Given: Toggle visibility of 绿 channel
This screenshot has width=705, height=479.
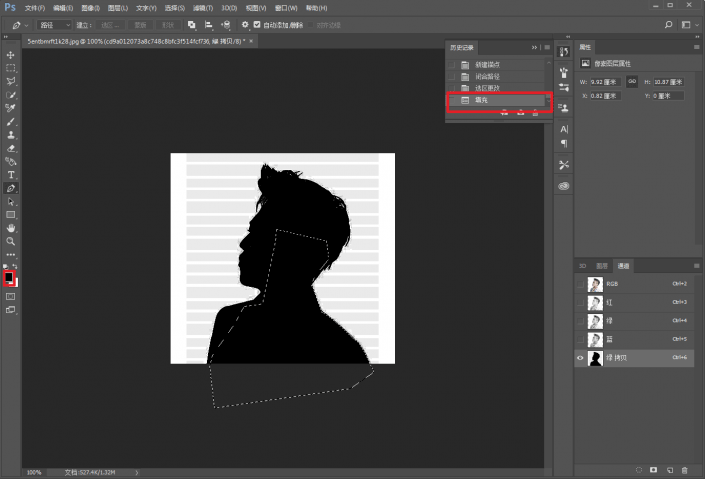Looking at the screenshot, I should pos(580,321).
